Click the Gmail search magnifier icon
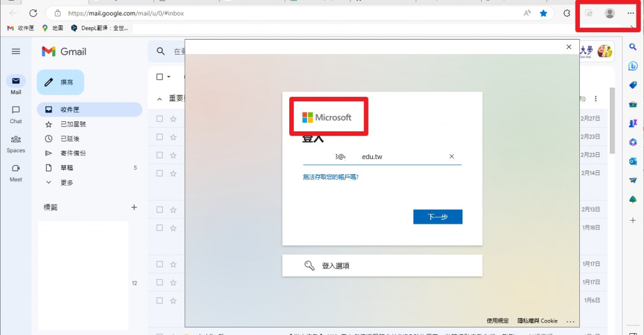The height and width of the screenshot is (335, 644). tap(160, 52)
